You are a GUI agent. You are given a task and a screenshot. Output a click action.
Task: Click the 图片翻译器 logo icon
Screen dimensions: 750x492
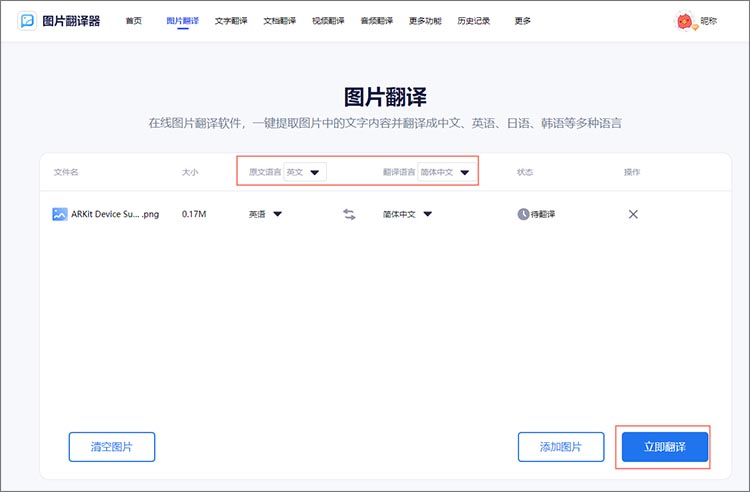[27, 21]
